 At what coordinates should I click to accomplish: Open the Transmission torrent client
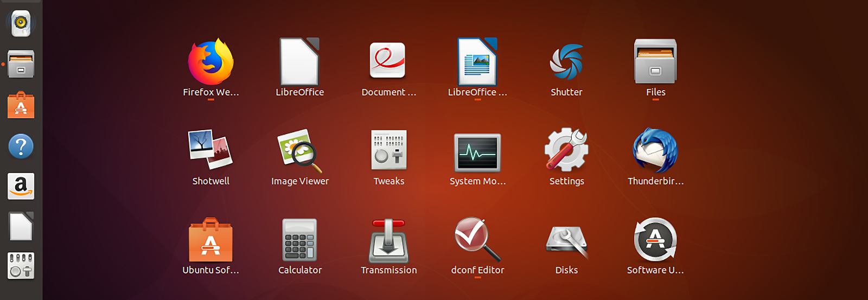[388, 240]
